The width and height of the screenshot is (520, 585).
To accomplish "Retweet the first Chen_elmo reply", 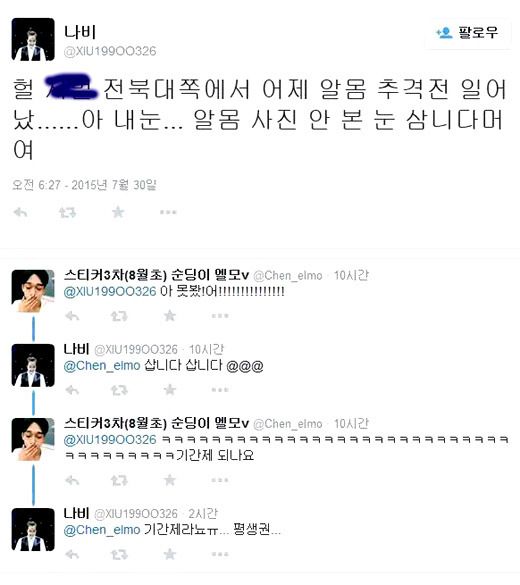I will pos(119,316).
